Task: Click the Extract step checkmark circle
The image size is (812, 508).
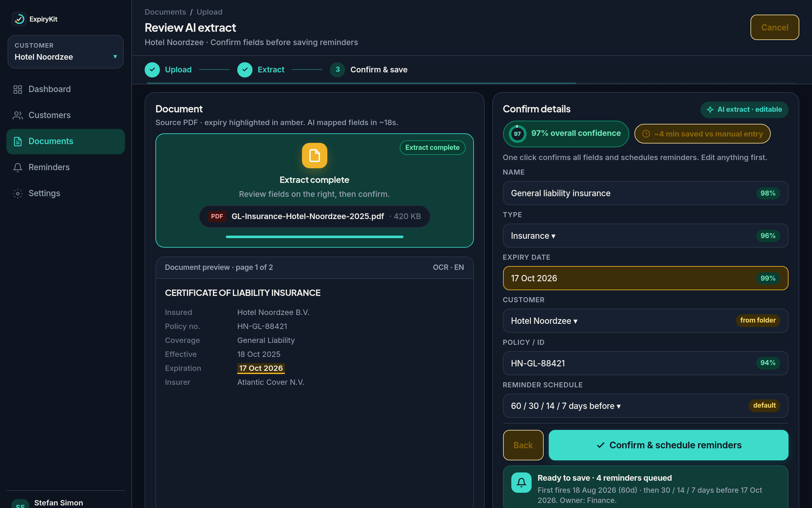Action: pyautogui.click(x=245, y=70)
